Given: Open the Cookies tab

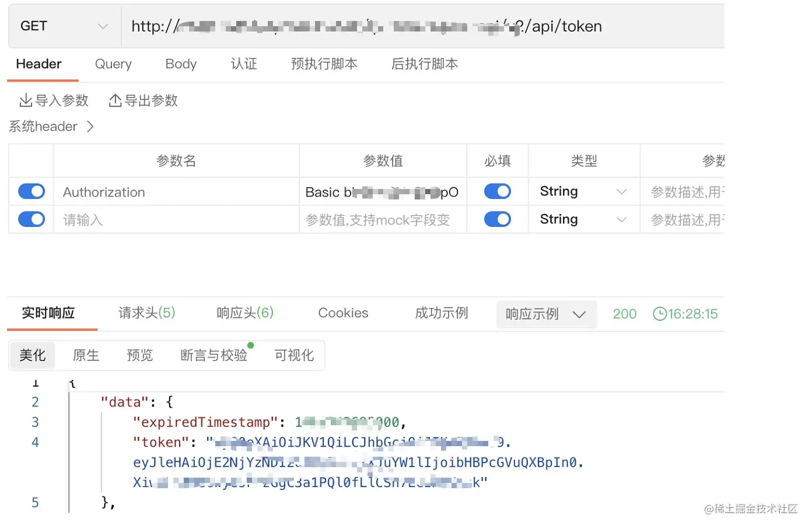Looking at the screenshot, I should click(343, 313).
